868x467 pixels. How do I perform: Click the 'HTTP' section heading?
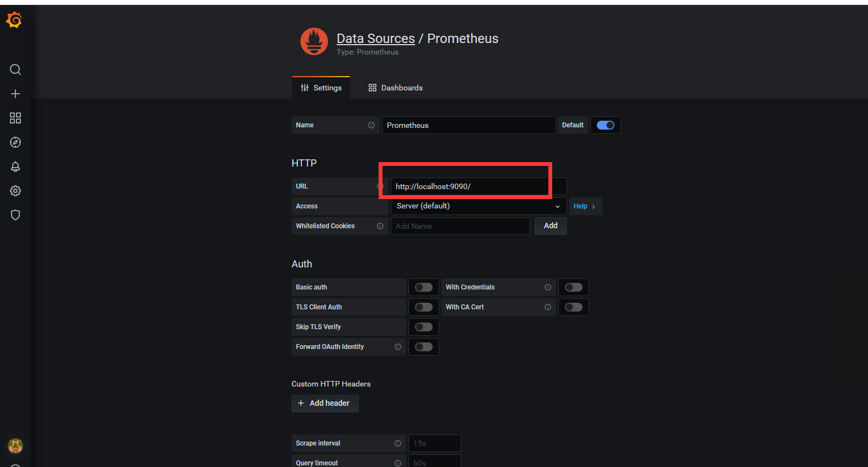(x=304, y=163)
